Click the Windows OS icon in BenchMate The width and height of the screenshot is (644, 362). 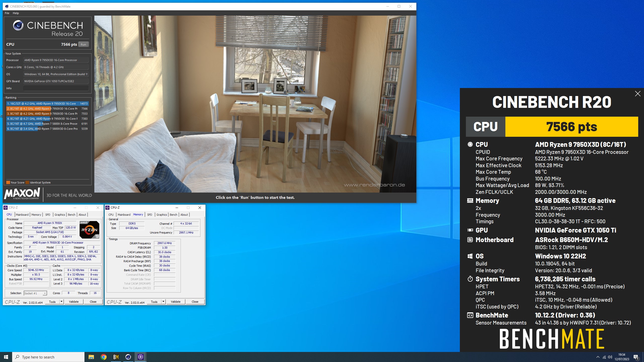click(x=470, y=256)
